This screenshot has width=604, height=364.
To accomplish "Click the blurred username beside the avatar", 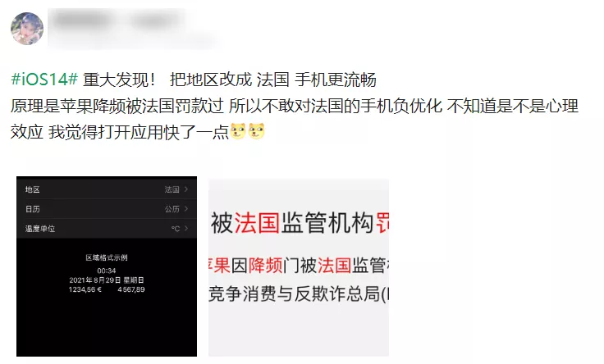I will (x=118, y=19).
